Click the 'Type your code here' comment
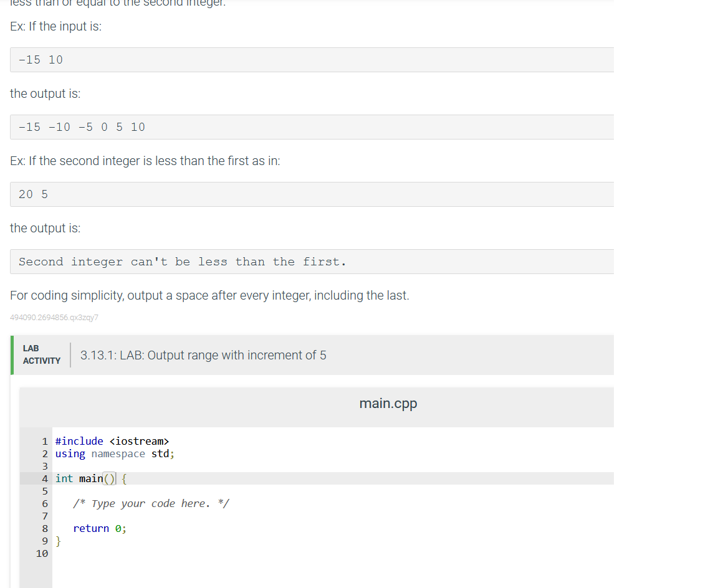This screenshot has height=588, width=718. point(151,503)
